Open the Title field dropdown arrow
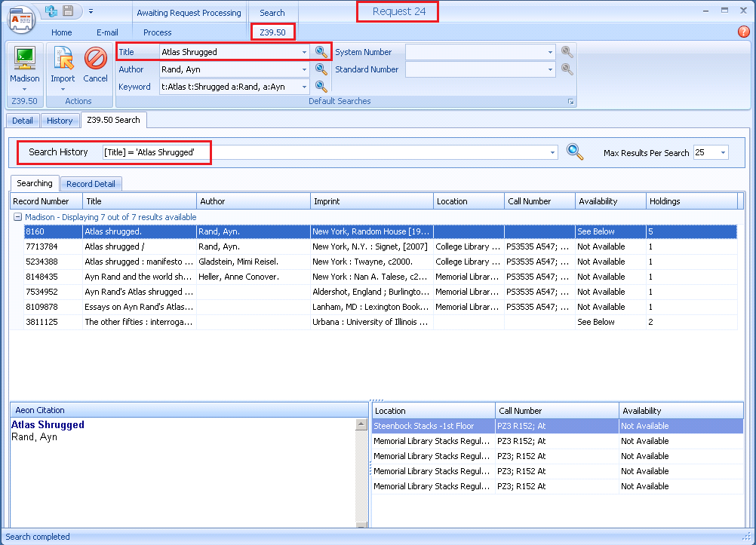This screenshot has height=545, width=756. click(305, 51)
